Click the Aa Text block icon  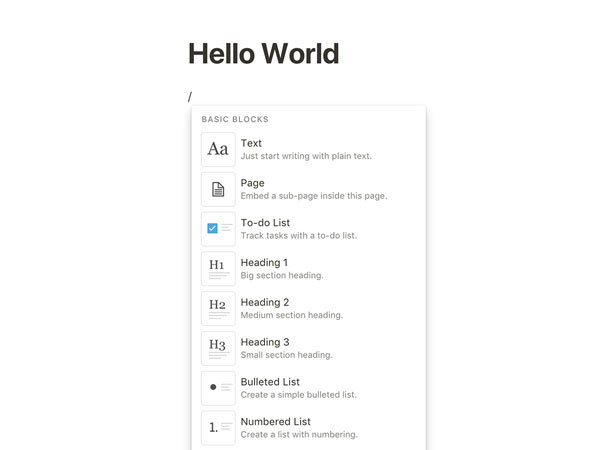tap(218, 149)
